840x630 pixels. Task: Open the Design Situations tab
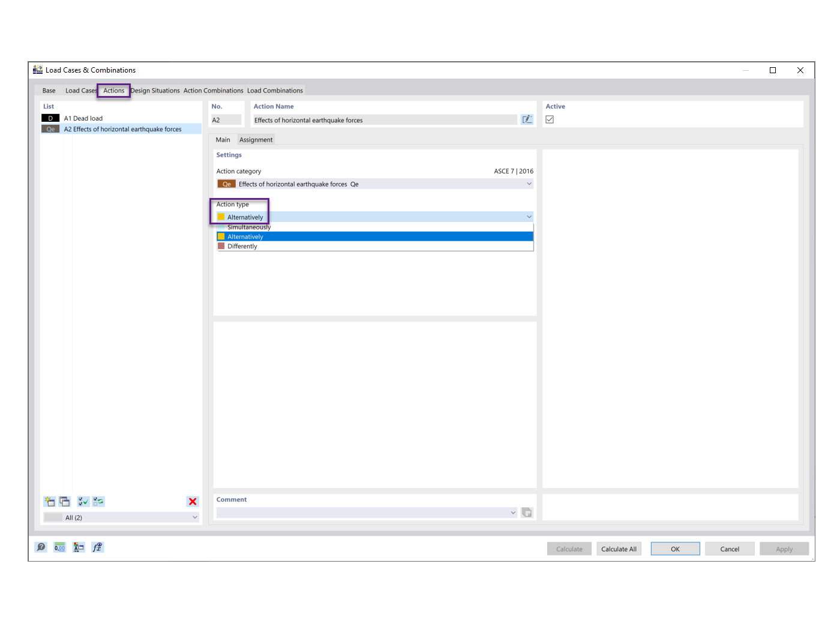point(155,91)
